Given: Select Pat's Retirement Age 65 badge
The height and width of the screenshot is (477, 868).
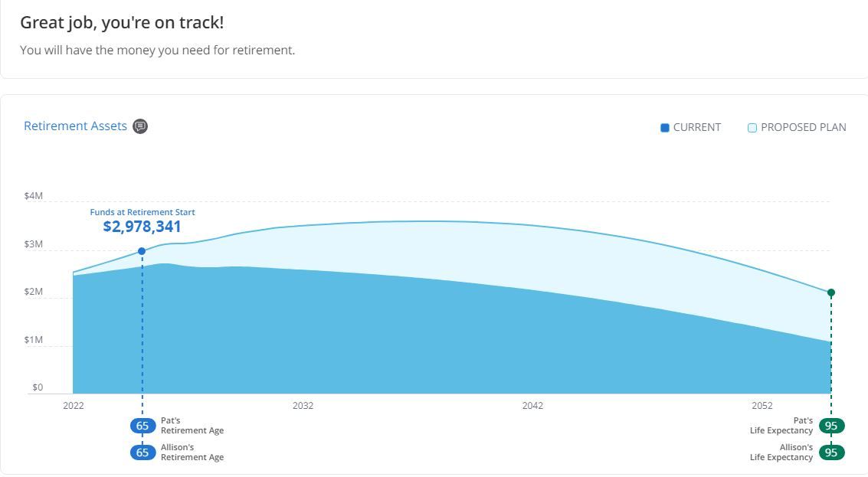Looking at the screenshot, I should click(x=142, y=426).
